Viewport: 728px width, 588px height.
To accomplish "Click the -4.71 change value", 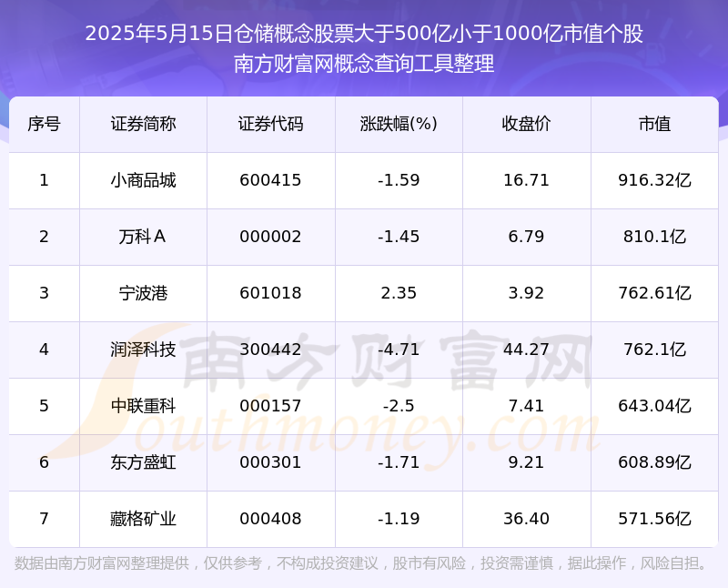I will click(399, 350).
